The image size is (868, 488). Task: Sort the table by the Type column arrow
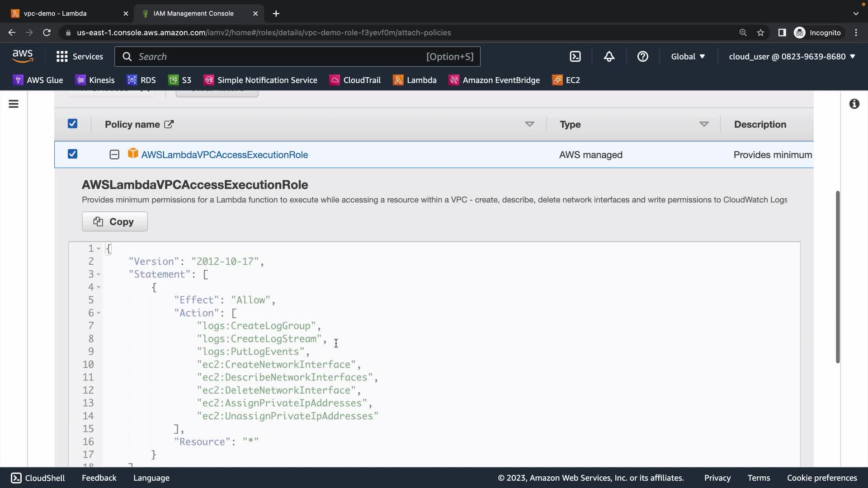703,124
